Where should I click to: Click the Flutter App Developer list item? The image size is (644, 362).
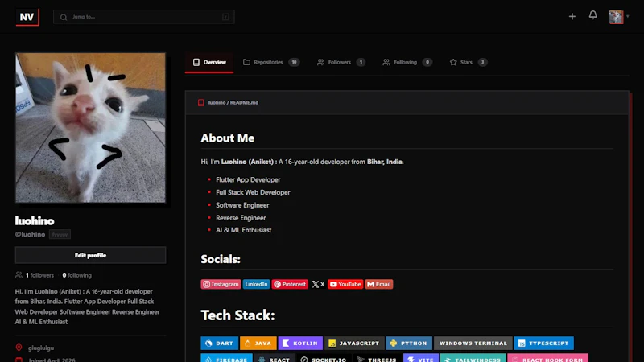(x=248, y=179)
